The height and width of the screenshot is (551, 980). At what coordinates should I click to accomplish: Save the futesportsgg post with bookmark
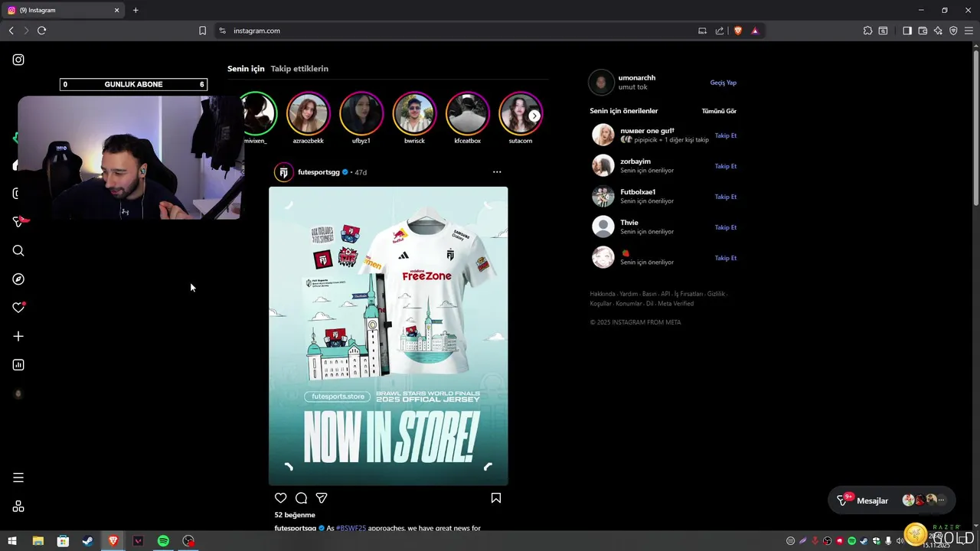[496, 498]
